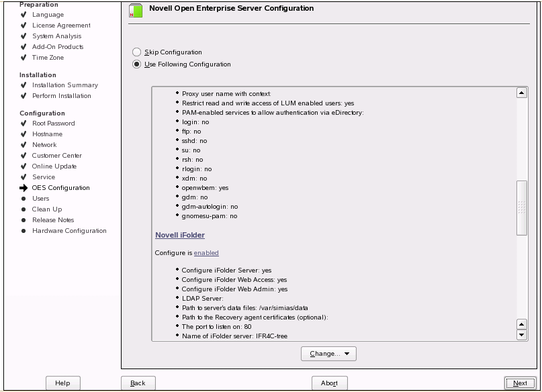Click the checkmark icon beside Installation Summary

click(24, 85)
